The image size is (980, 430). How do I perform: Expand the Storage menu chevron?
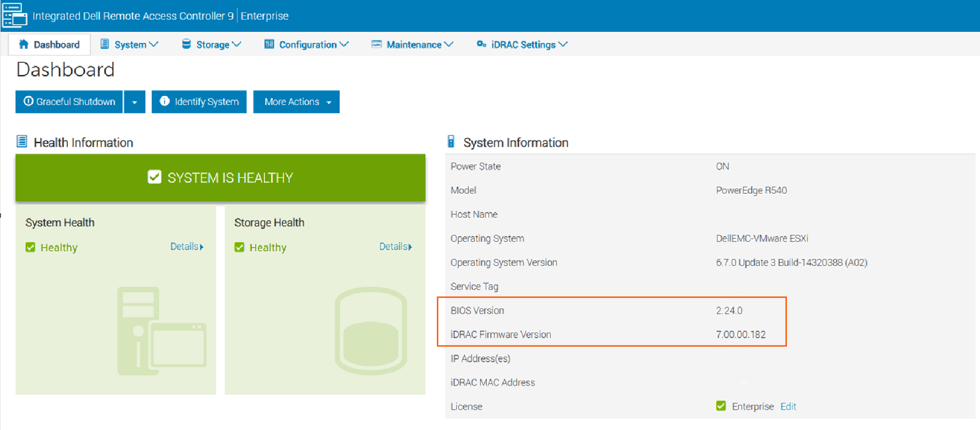pyautogui.click(x=236, y=44)
